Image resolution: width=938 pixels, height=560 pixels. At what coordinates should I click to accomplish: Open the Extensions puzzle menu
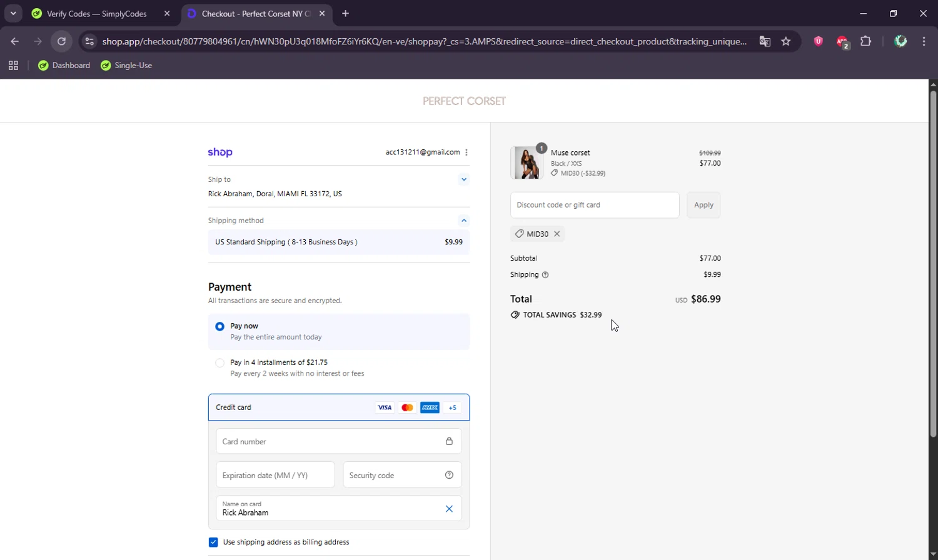tap(866, 41)
